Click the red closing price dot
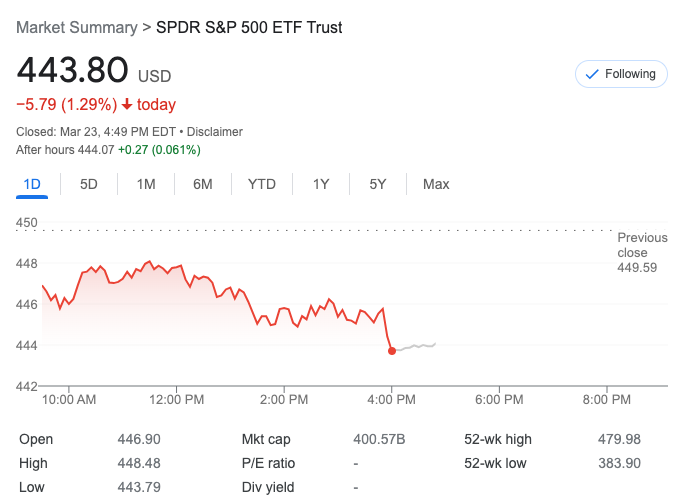This screenshot has width=684, height=504. click(391, 351)
